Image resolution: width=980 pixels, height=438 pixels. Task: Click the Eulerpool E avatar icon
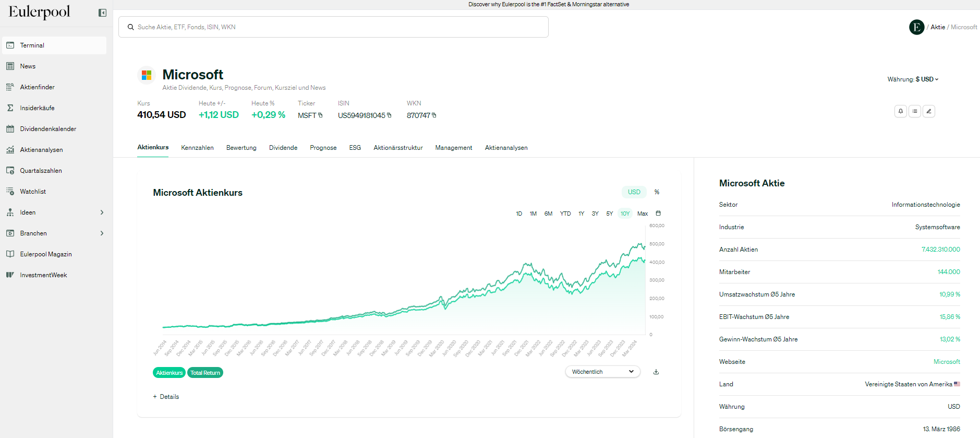click(916, 27)
